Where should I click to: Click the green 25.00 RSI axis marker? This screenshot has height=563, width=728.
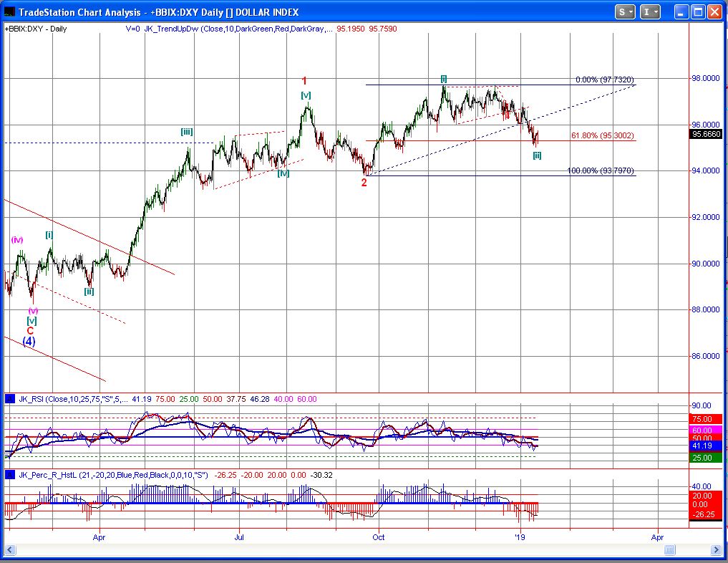click(706, 458)
